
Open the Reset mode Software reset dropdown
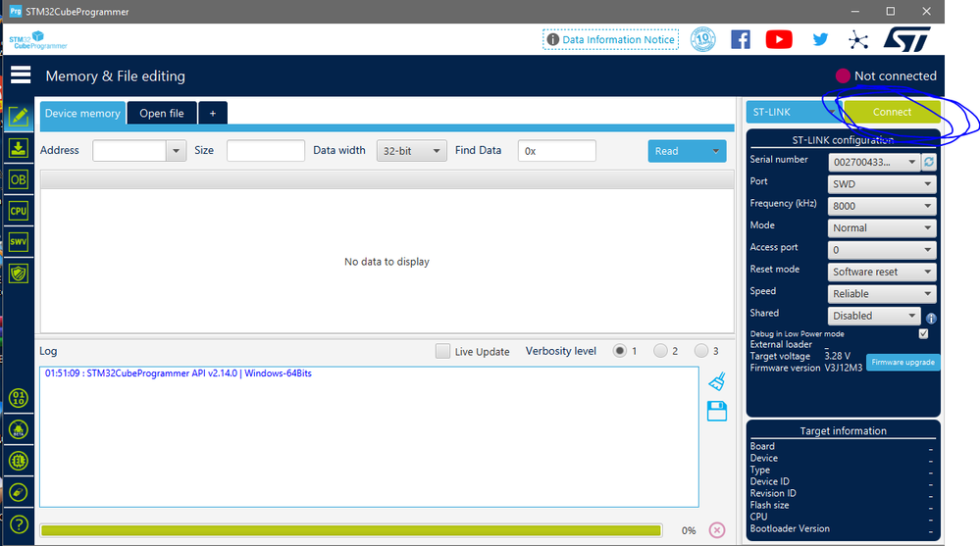pyautogui.click(x=882, y=272)
